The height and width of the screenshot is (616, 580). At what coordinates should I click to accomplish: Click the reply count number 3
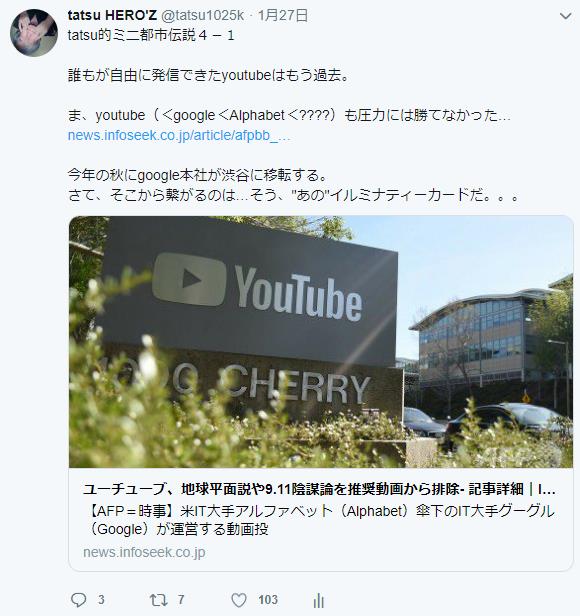pos(101,600)
